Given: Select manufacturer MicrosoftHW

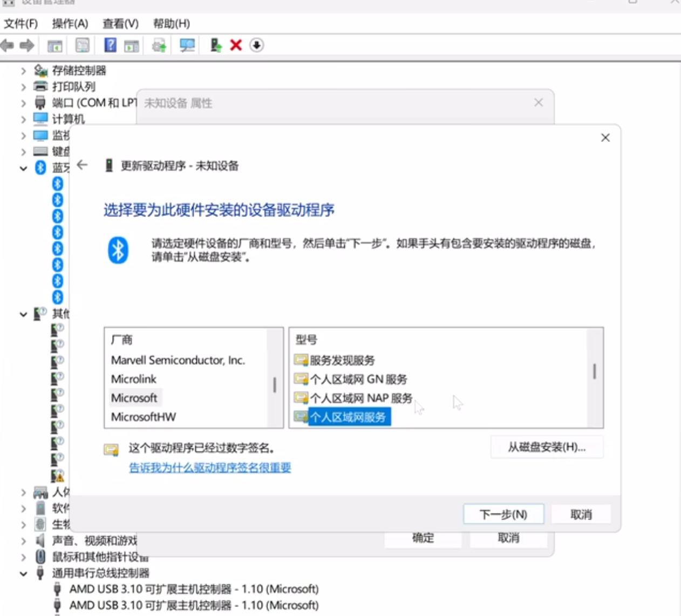Looking at the screenshot, I should [144, 417].
